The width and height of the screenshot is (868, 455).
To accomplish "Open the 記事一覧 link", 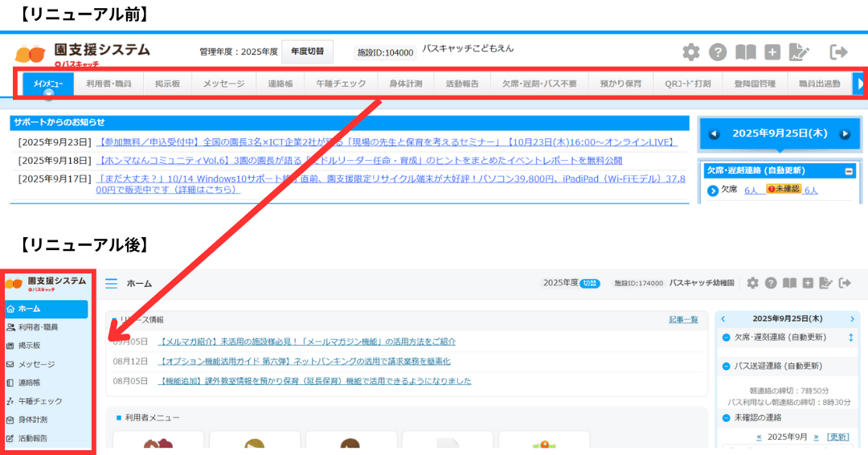I will click(x=683, y=320).
